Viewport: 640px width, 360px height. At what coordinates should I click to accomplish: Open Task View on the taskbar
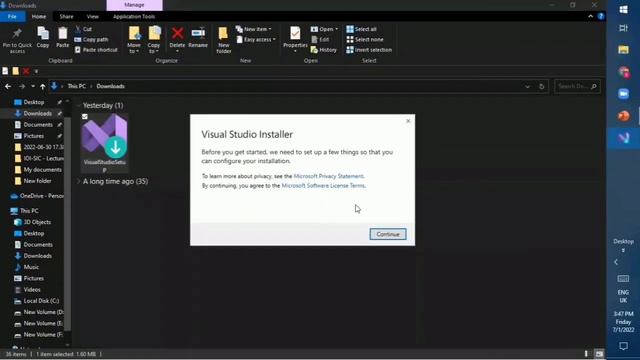(623, 28)
